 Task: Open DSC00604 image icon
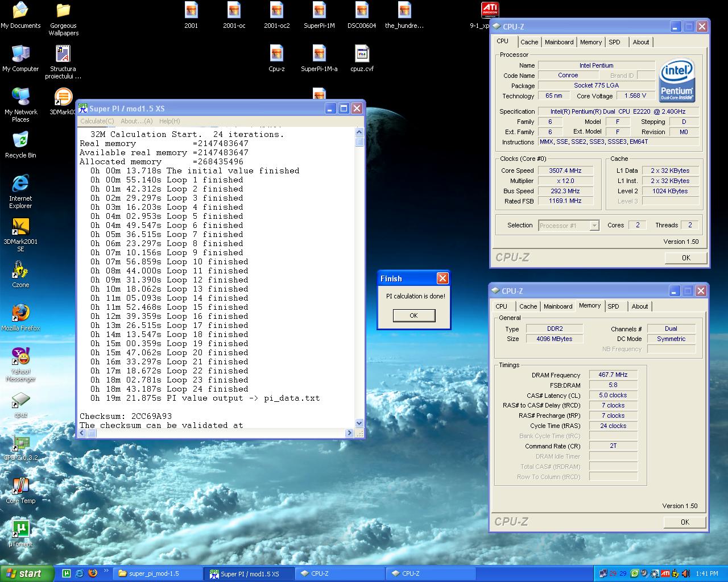pyautogui.click(x=362, y=15)
